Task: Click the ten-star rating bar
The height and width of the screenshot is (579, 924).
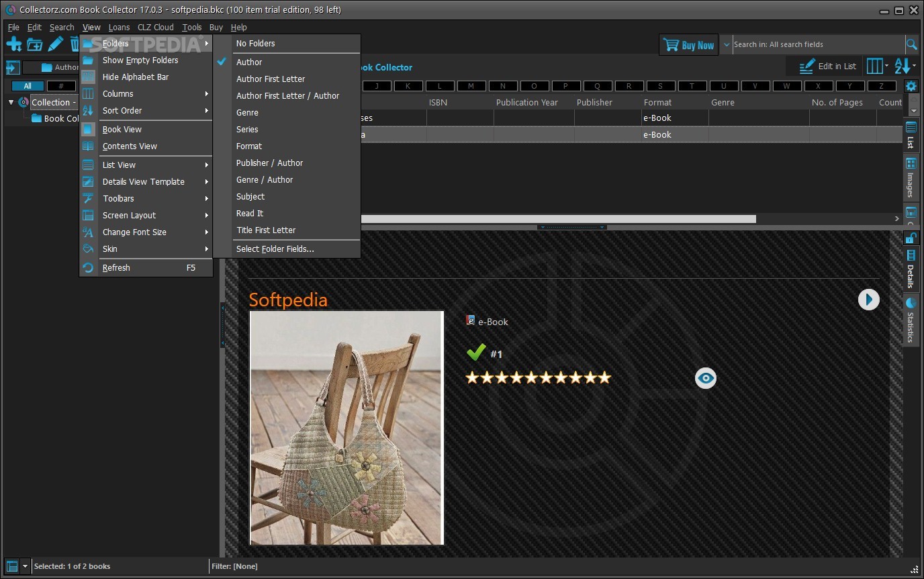Action: (x=539, y=377)
